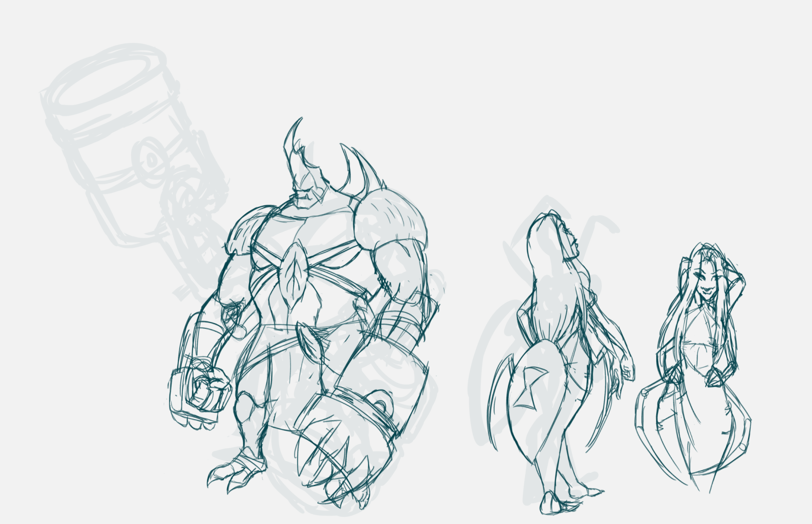Click the round eye on the bucket sketch
The height and width of the screenshot is (524, 812).
pos(151,160)
